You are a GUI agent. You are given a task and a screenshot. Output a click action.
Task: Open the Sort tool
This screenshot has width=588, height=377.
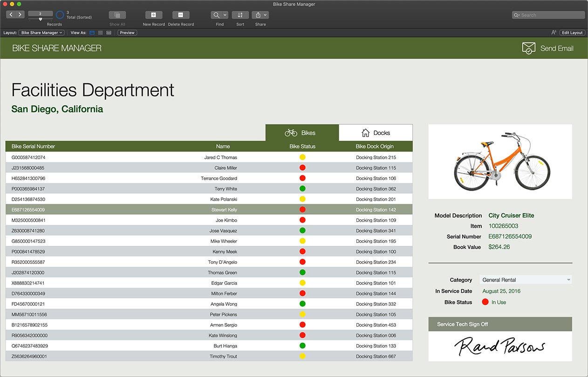pos(240,15)
